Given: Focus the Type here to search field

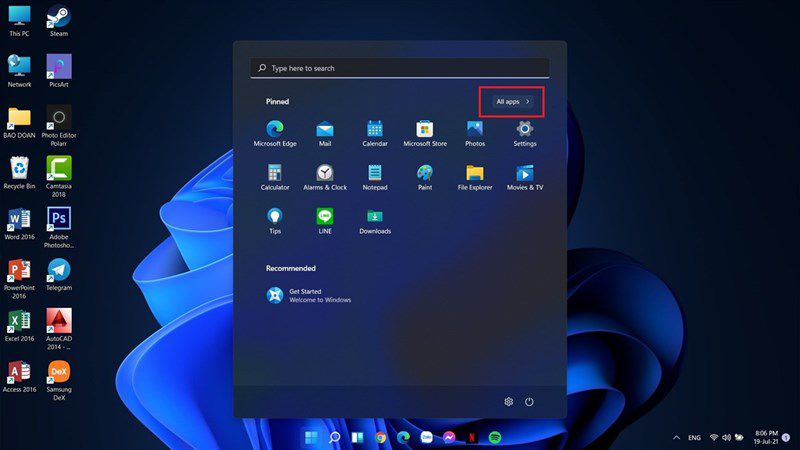Looking at the screenshot, I should pyautogui.click(x=400, y=68).
